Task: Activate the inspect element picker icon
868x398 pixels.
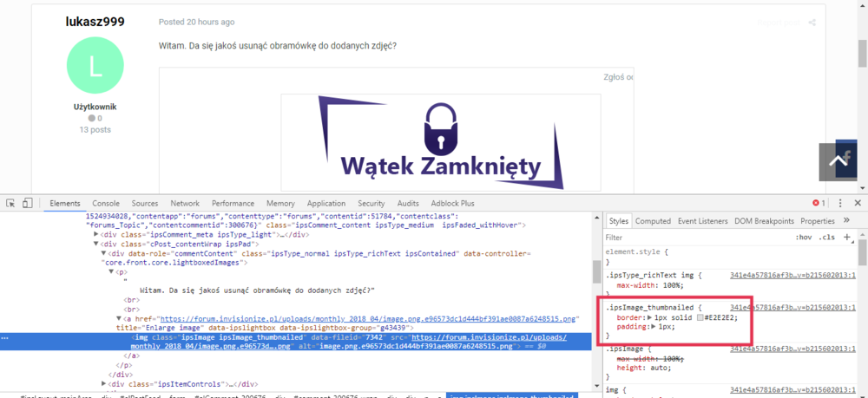Action: pyautogui.click(x=10, y=203)
